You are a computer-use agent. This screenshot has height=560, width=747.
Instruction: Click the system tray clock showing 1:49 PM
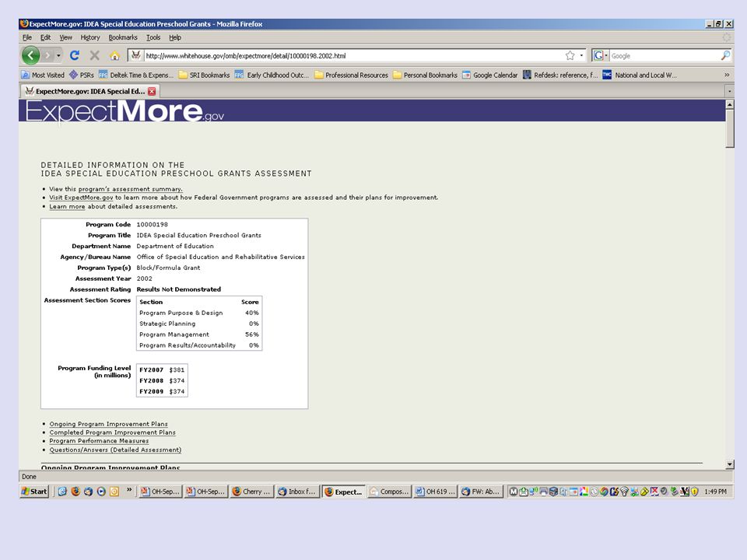pyautogui.click(x=716, y=492)
